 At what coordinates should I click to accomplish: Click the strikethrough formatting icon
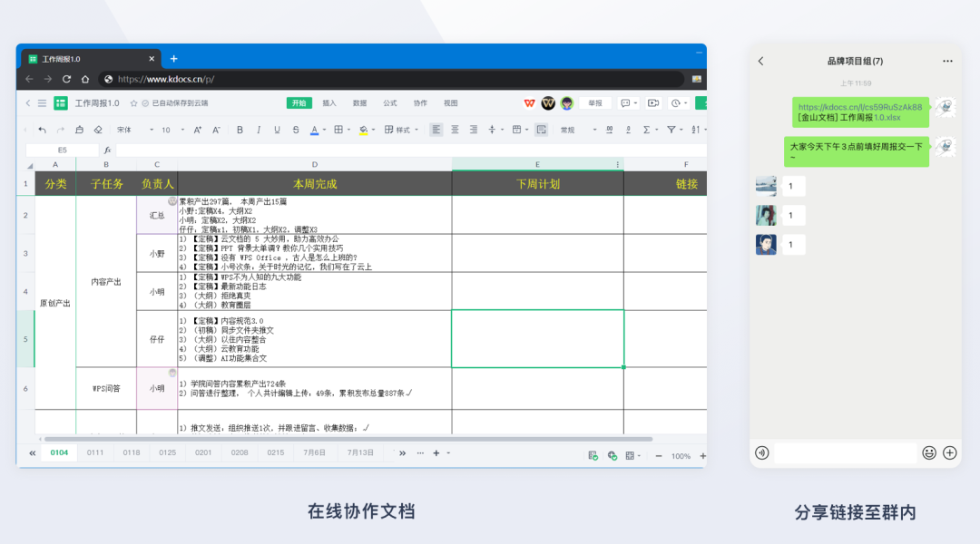pyautogui.click(x=296, y=130)
